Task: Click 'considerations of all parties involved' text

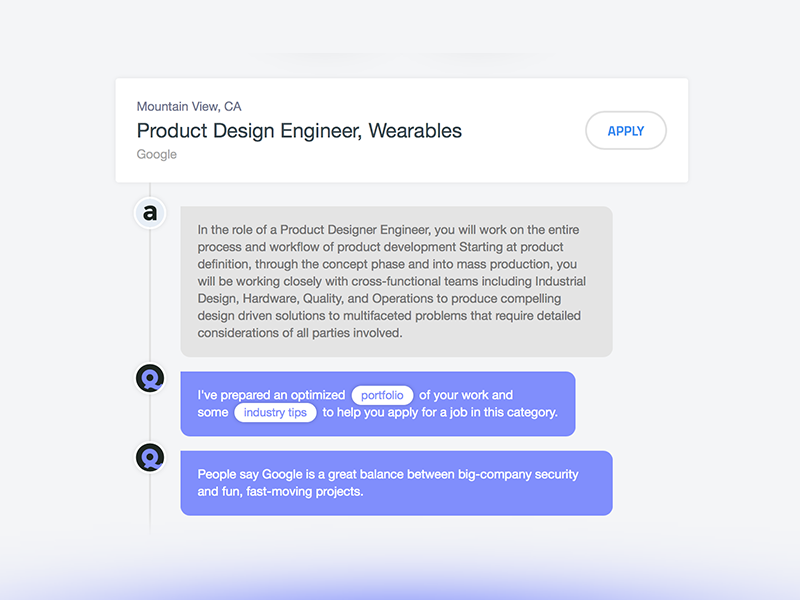Action: click(x=299, y=333)
